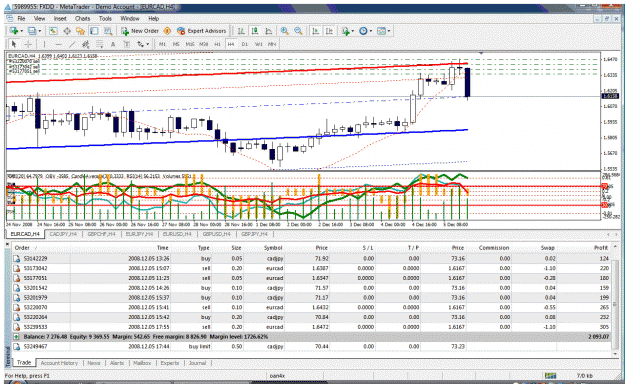Select Bar Chart display mode
The width and height of the screenshot is (625, 384).
[x=241, y=31]
